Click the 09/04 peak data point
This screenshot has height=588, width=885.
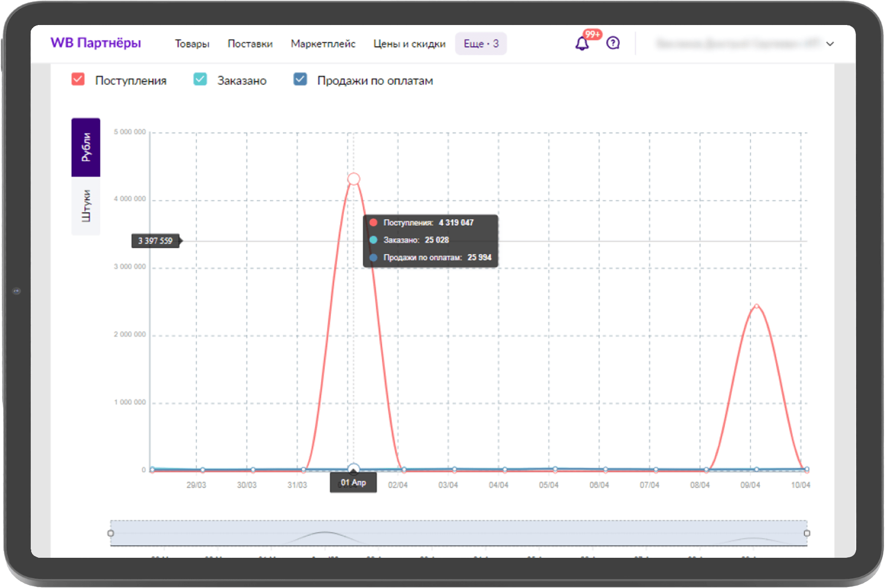(x=756, y=306)
